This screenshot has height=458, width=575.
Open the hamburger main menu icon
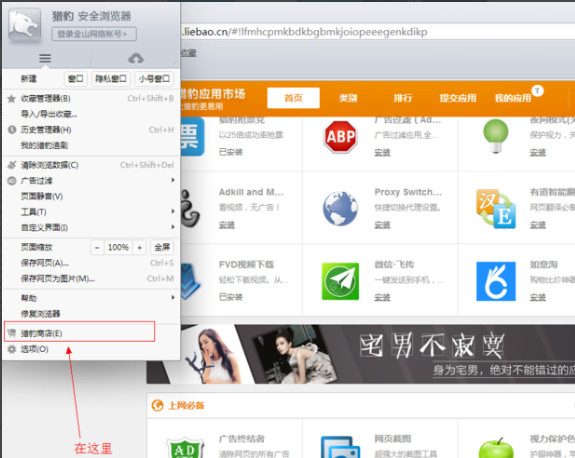45,58
